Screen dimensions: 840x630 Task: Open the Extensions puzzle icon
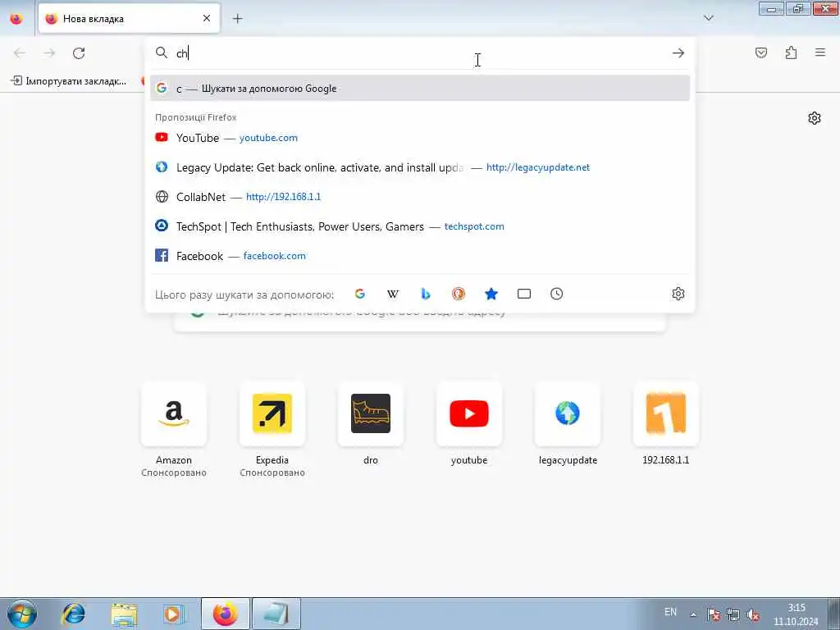791,52
